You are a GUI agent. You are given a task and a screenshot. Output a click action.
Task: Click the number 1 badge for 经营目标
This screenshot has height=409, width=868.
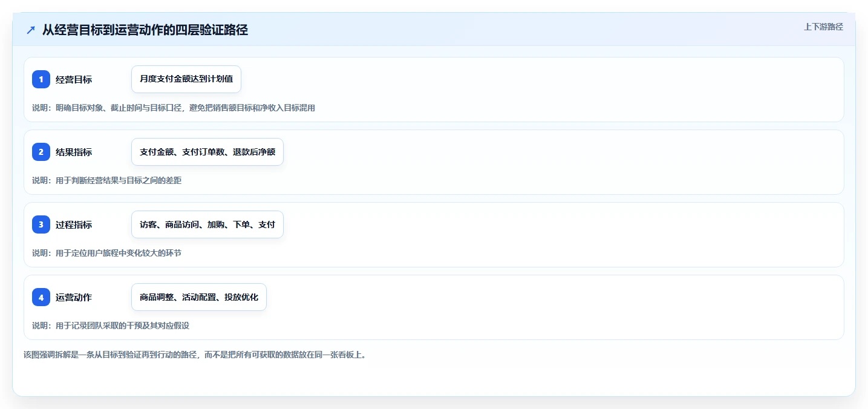click(x=41, y=79)
